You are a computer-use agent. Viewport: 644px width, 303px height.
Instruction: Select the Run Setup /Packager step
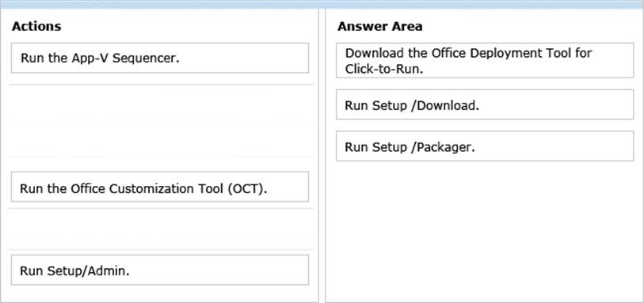click(x=485, y=146)
